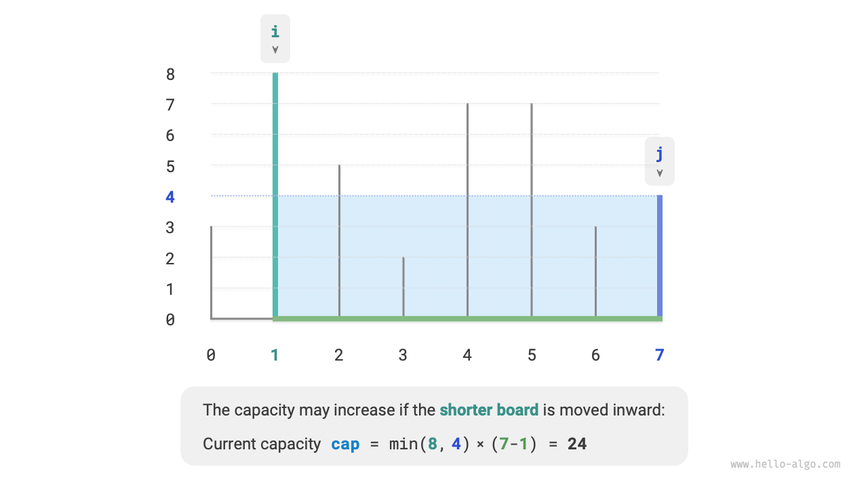Click the gray board at index 0

tap(211, 271)
